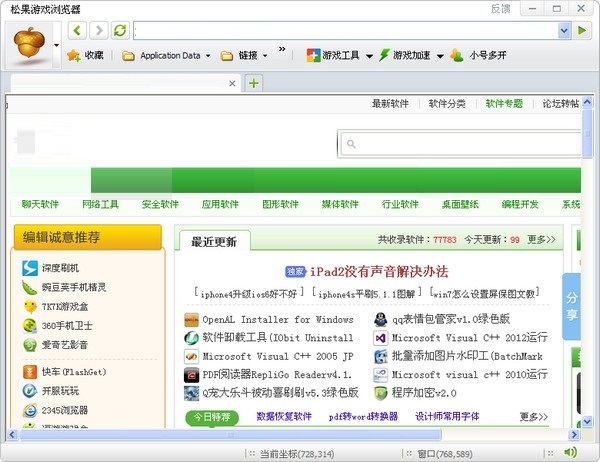Image resolution: width=600 pixels, height=462 pixels.
Task: Open the 分享 share side tab
Action: [x=572, y=306]
